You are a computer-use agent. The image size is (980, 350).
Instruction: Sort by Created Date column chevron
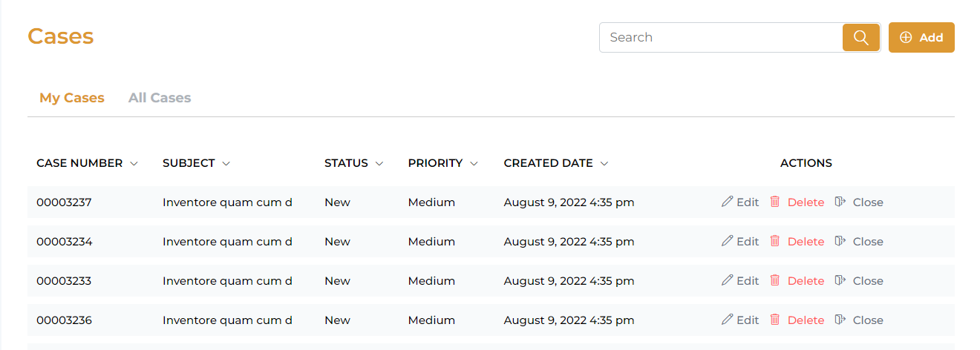click(x=604, y=164)
